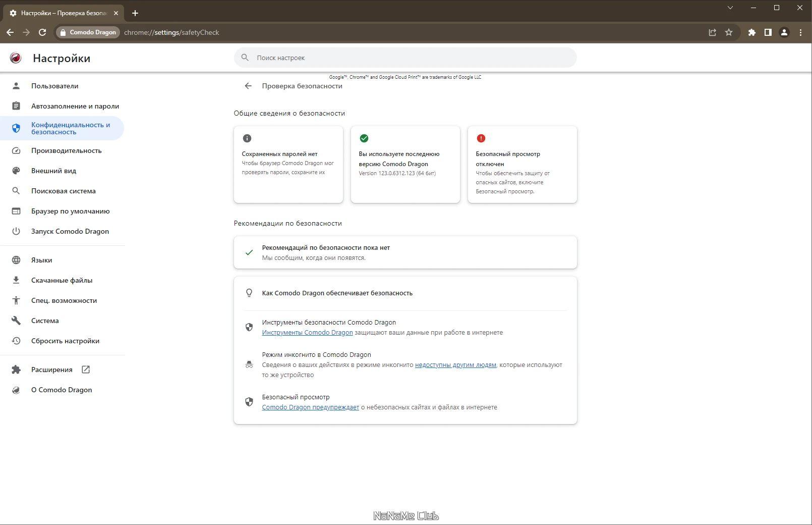Open О Comodo Dragon page

(62, 390)
